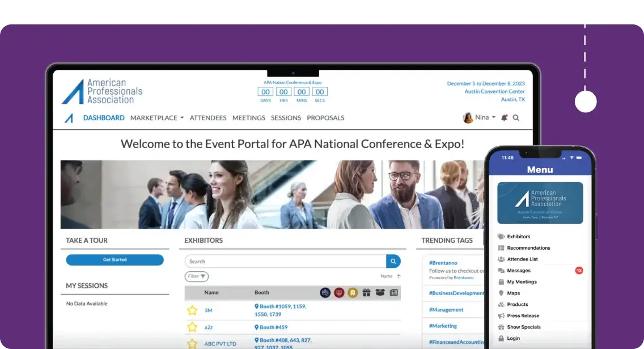The height and width of the screenshot is (349, 644).
Task: Select the red badge icon in header
Action: pos(339,293)
